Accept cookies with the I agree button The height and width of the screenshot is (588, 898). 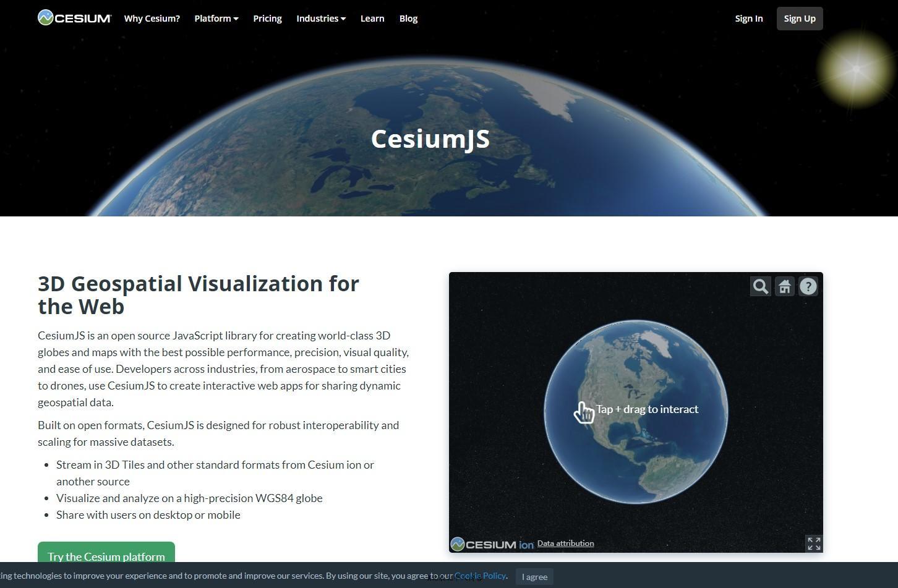tap(534, 577)
